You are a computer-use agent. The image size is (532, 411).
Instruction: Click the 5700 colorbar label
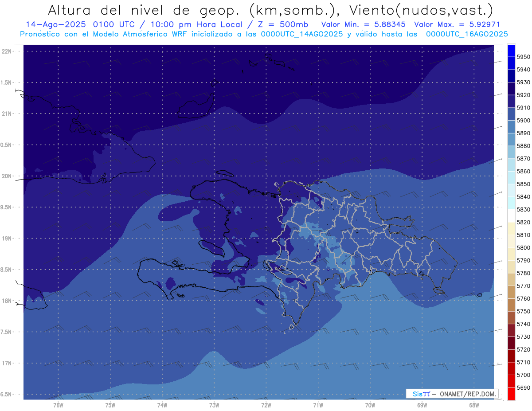click(x=523, y=375)
